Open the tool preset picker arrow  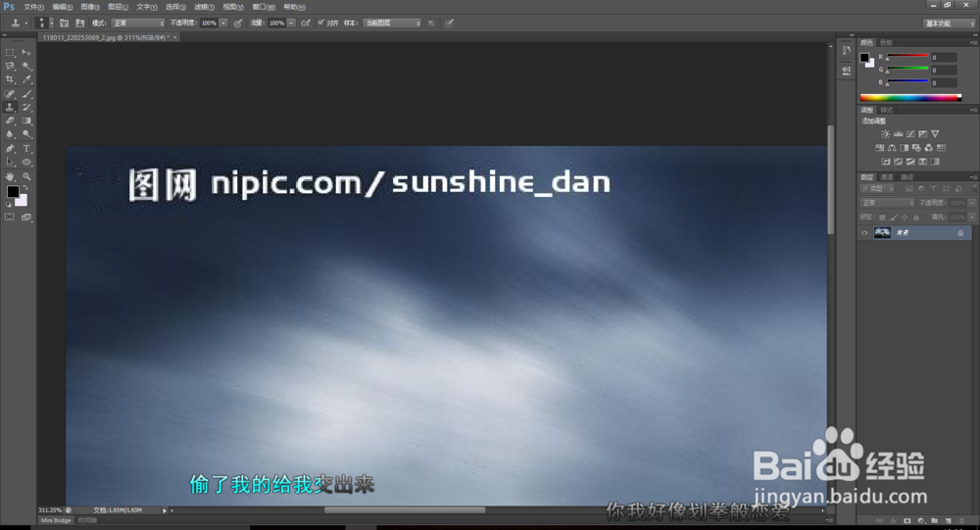(x=26, y=24)
